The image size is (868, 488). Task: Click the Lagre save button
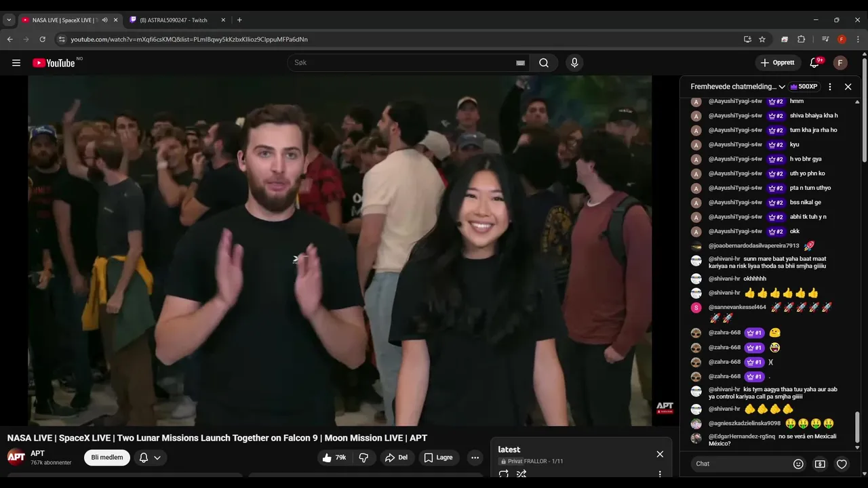point(438,457)
